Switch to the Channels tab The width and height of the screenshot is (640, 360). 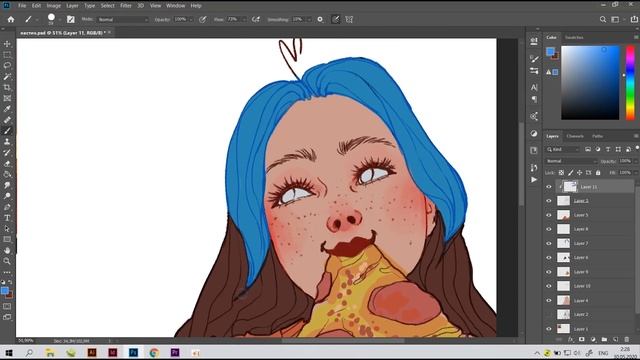575,136
